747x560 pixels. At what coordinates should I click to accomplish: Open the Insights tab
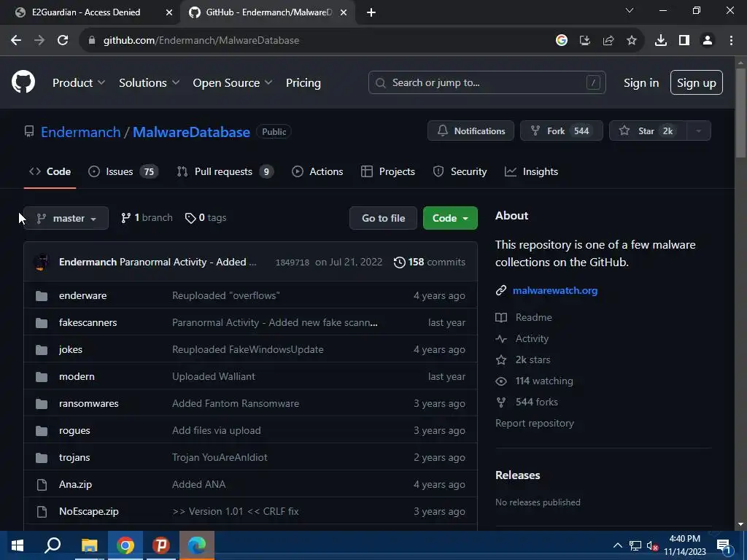click(x=531, y=171)
